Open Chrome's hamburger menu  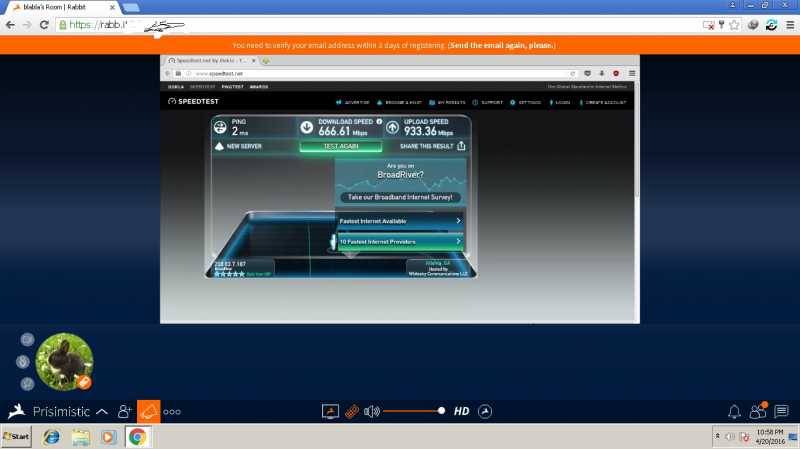click(x=790, y=24)
